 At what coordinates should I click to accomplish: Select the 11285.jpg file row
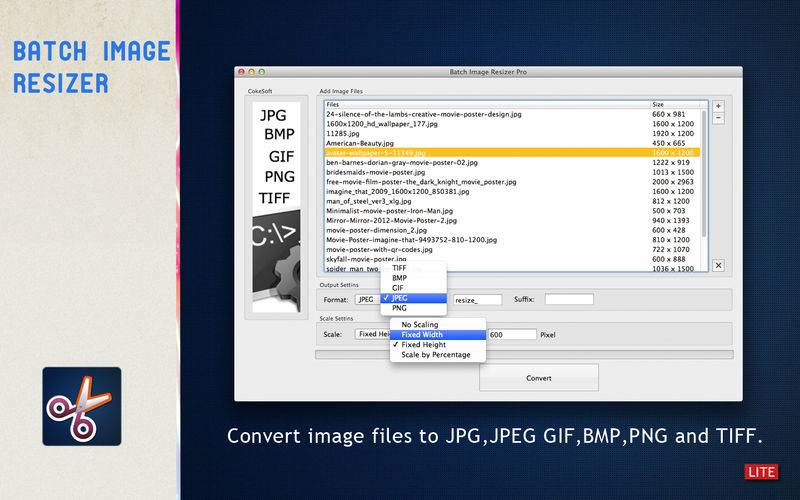[512, 134]
